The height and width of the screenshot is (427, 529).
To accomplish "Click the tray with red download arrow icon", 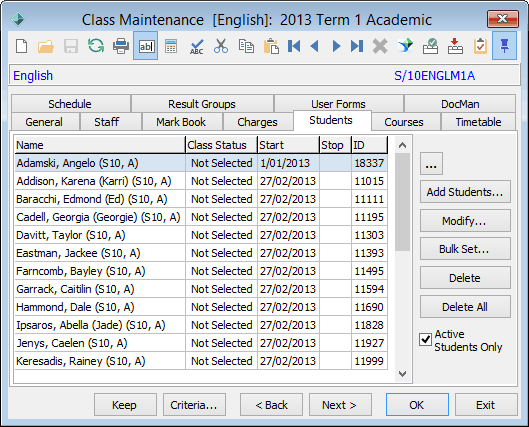I will [455, 46].
